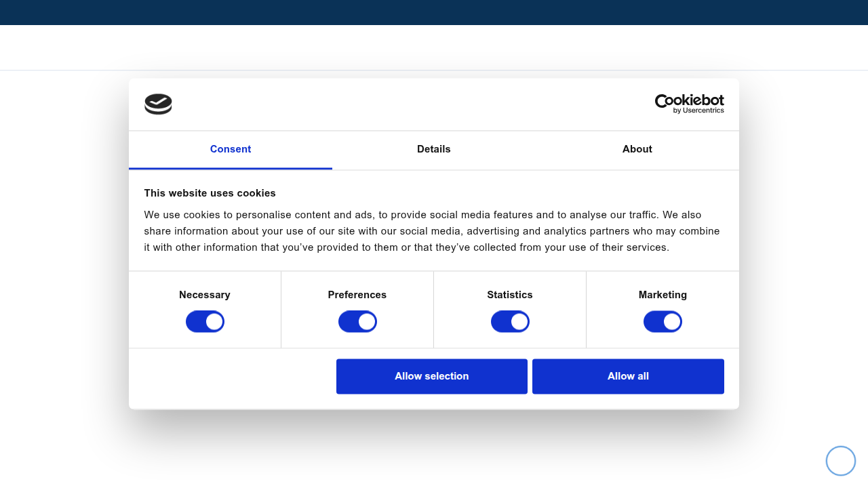Screen dimensions: 868x488
Task: Click the Necessary category label
Action: 205,295
